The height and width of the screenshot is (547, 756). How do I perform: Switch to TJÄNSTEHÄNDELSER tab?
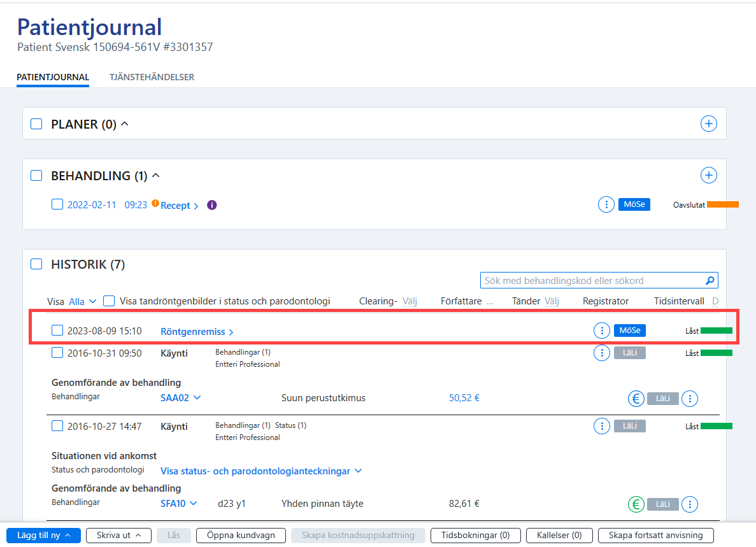152,77
